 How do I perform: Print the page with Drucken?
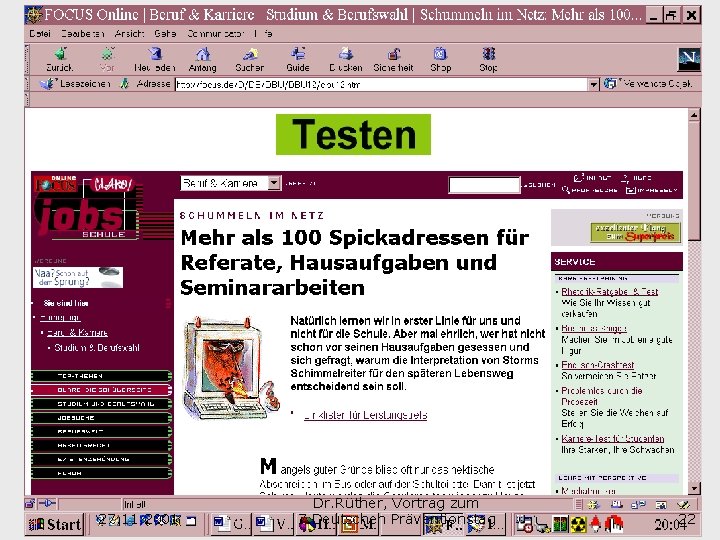345,60
